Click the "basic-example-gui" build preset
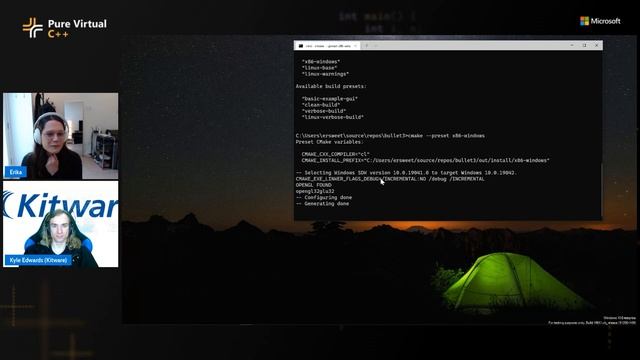The width and height of the screenshot is (640, 360). pos(329,98)
